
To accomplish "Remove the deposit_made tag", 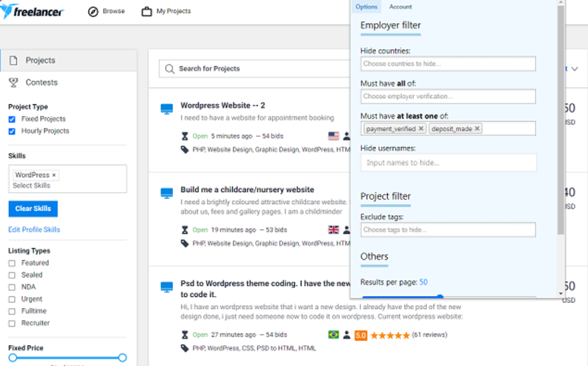I will tap(477, 128).
